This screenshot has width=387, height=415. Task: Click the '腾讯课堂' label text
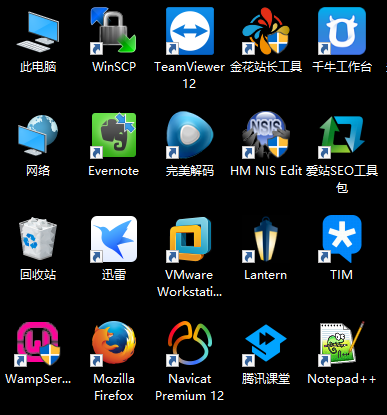pos(266,379)
